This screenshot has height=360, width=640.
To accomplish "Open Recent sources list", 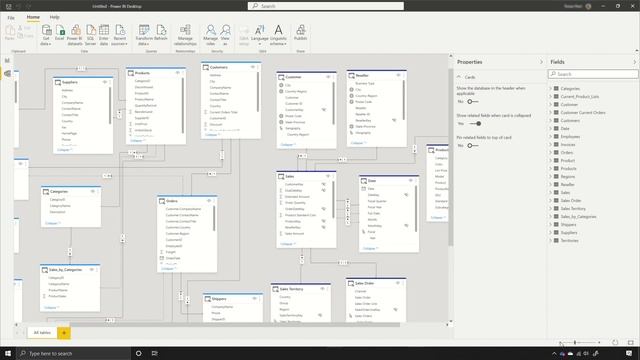I will click(x=120, y=35).
